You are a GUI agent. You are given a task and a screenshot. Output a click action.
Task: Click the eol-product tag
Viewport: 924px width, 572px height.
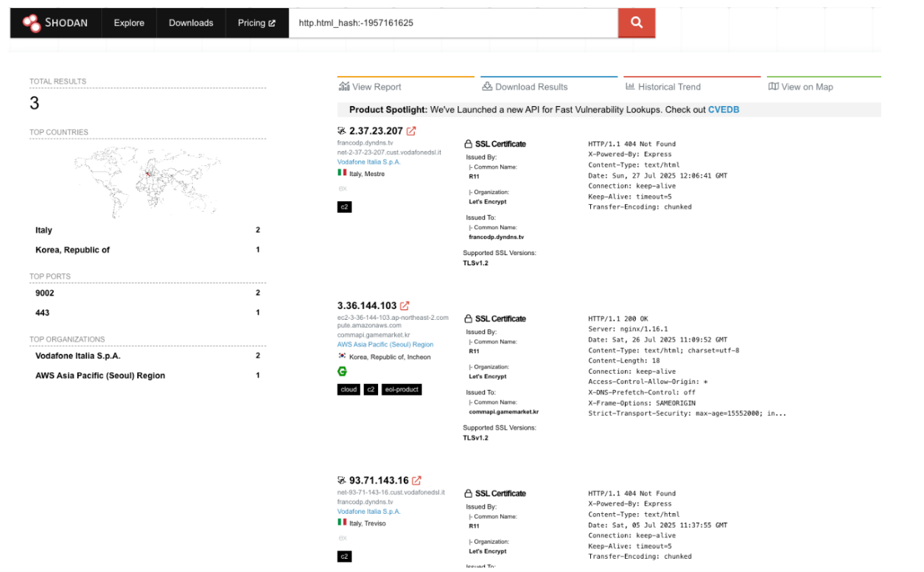[402, 389]
